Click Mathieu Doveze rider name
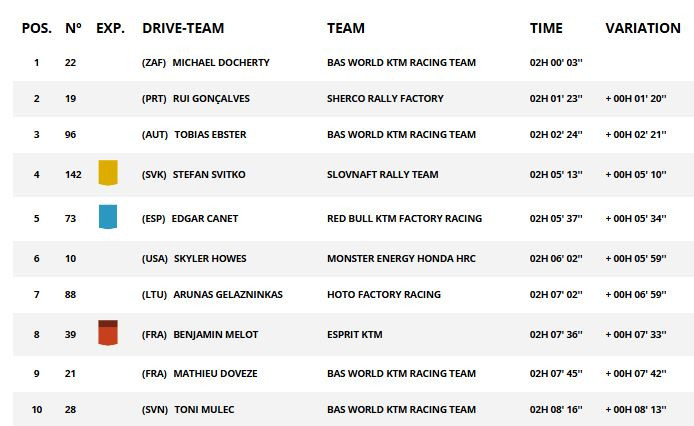 click(x=216, y=373)
